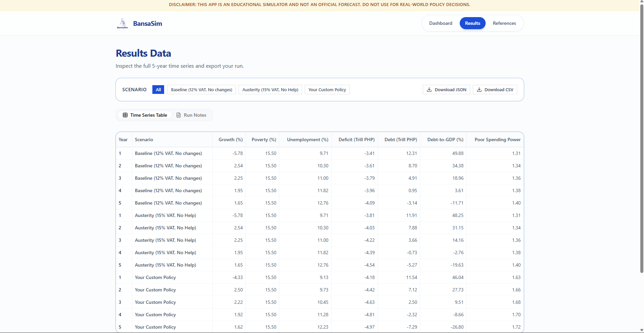
Task: Click poor spending power value 1.63
Action: click(516, 277)
